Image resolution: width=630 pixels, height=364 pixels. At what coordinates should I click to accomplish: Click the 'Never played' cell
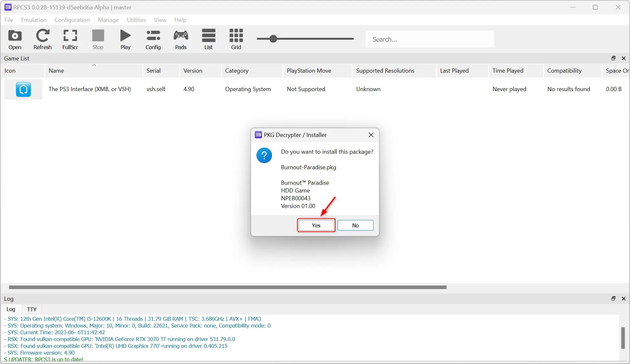tap(509, 89)
